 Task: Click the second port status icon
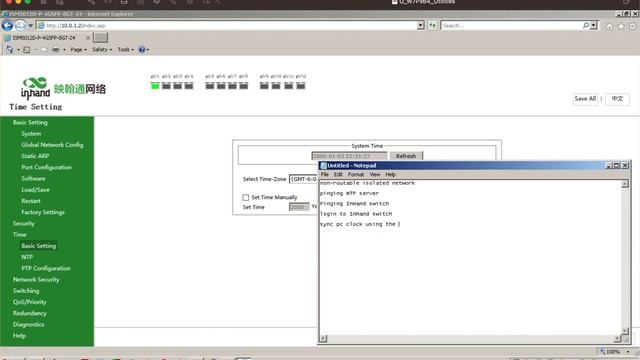pyautogui.click(x=166, y=85)
